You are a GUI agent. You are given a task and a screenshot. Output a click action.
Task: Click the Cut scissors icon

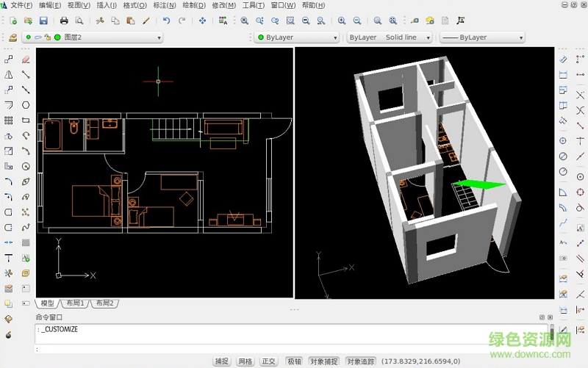pyautogui.click(x=100, y=21)
